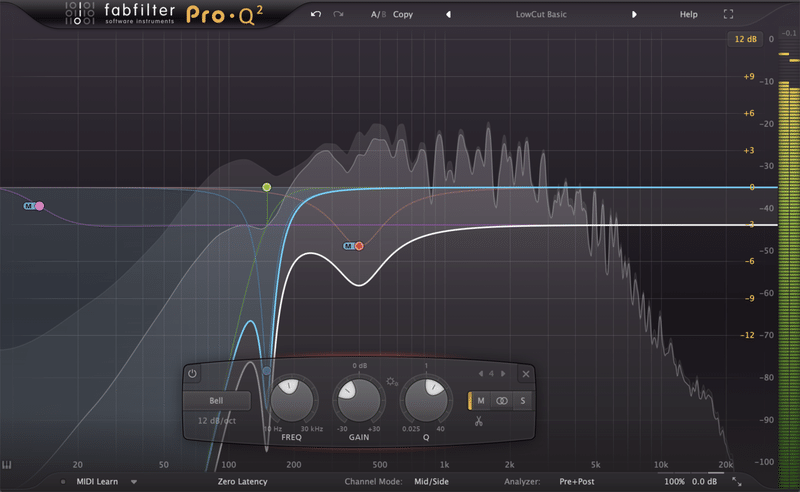Click the M label on the pink band
This screenshot has height=492, width=800.
click(29, 206)
